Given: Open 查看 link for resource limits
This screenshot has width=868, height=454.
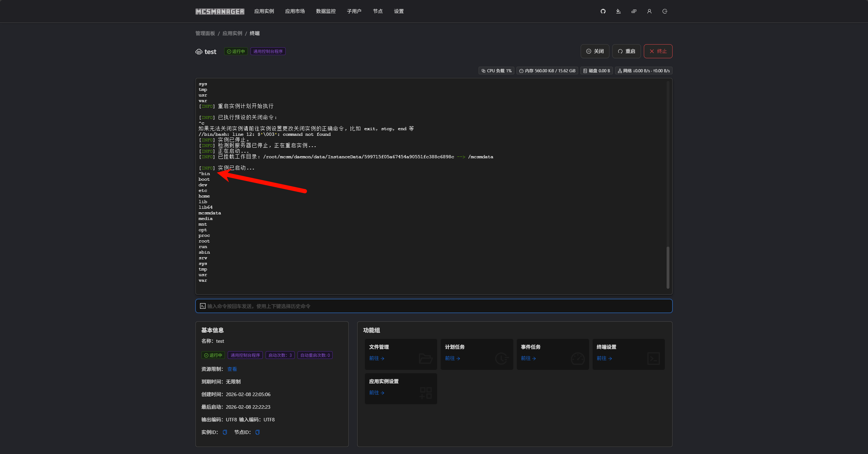Looking at the screenshot, I should pos(232,369).
